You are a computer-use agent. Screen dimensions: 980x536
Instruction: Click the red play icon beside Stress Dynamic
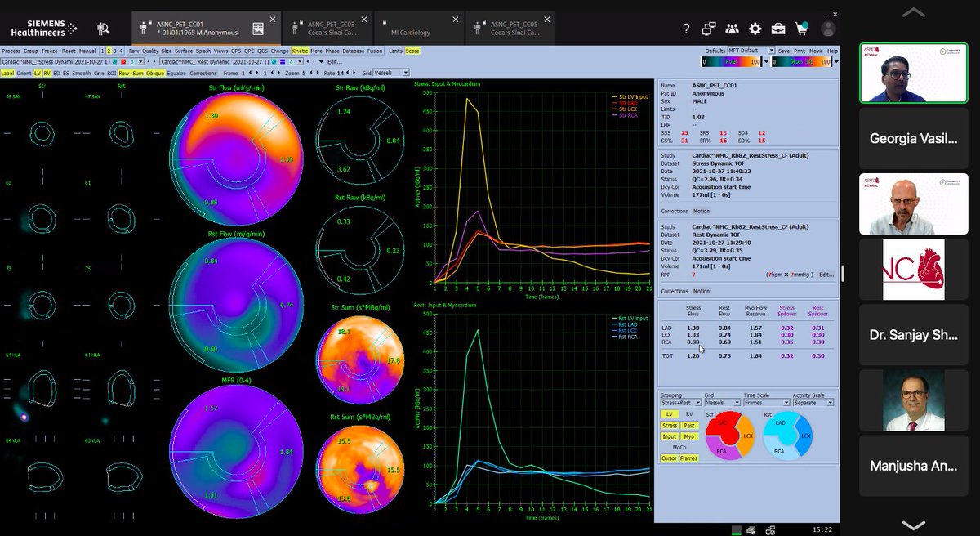123,62
